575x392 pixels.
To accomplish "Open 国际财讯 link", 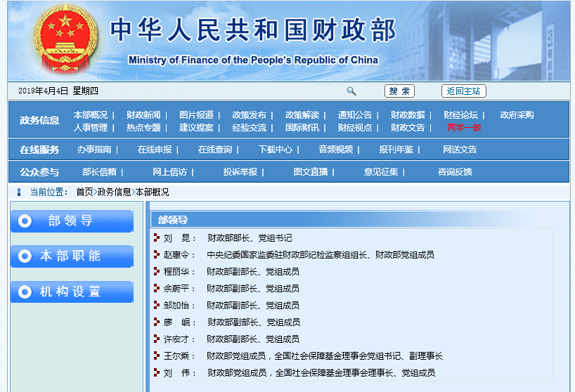I will point(302,127).
